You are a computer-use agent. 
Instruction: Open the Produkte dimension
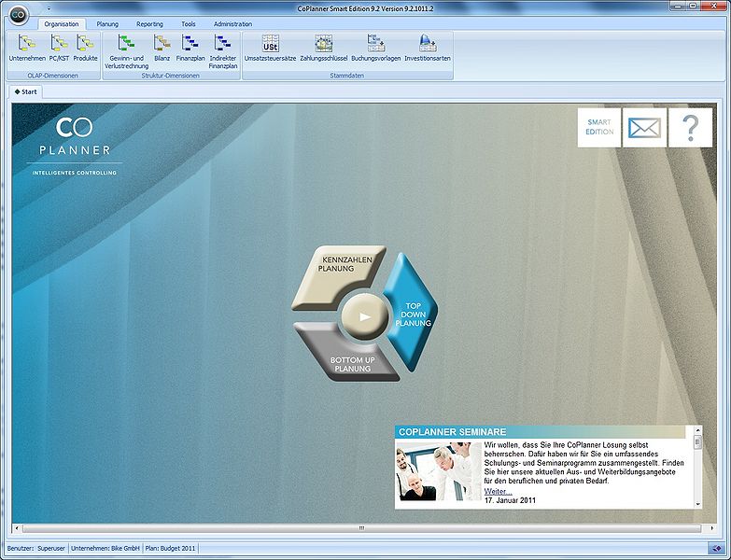[85, 49]
